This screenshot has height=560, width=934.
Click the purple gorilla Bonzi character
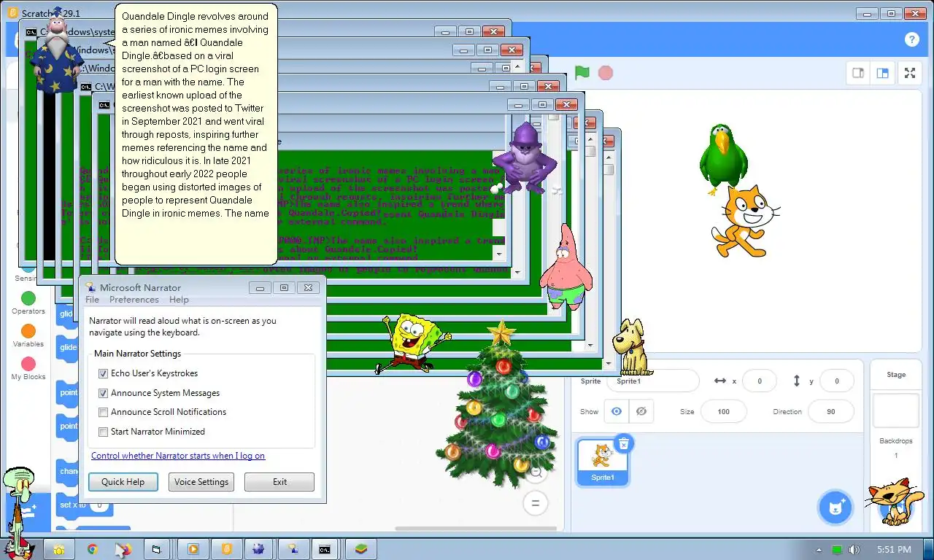(x=525, y=158)
